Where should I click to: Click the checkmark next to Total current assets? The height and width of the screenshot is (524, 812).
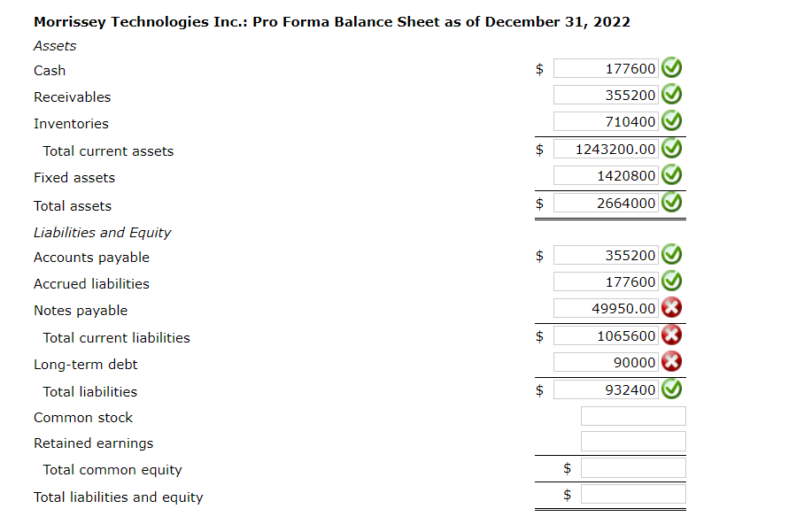pos(671,148)
